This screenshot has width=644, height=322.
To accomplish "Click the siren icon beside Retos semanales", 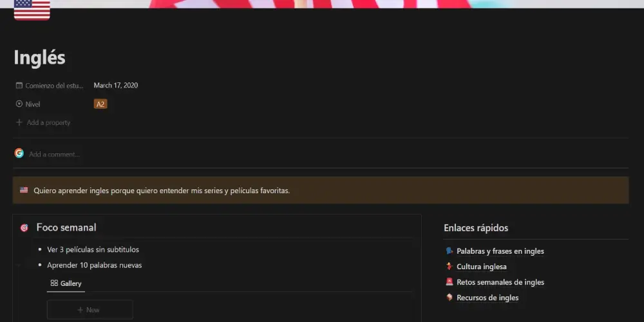I will (450, 282).
